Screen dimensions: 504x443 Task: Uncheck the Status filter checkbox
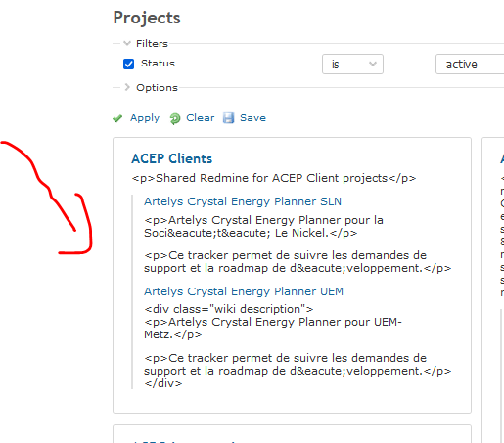(x=128, y=64)
